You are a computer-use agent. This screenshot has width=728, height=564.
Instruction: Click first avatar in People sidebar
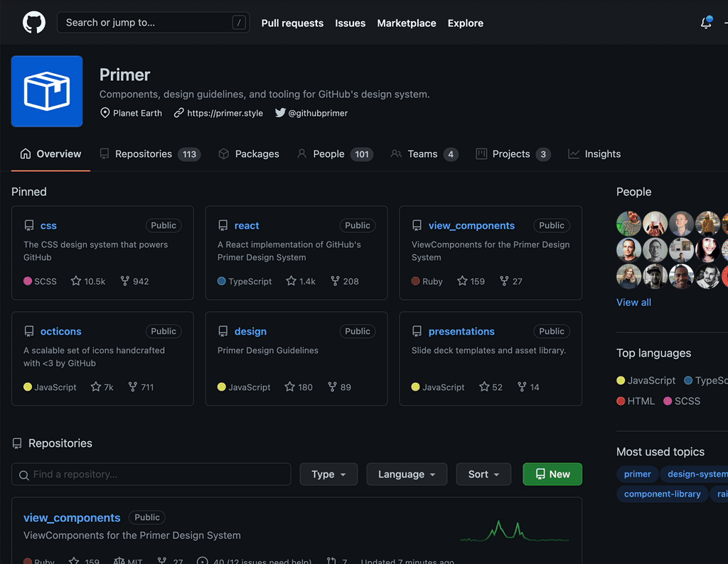[628, 224]
